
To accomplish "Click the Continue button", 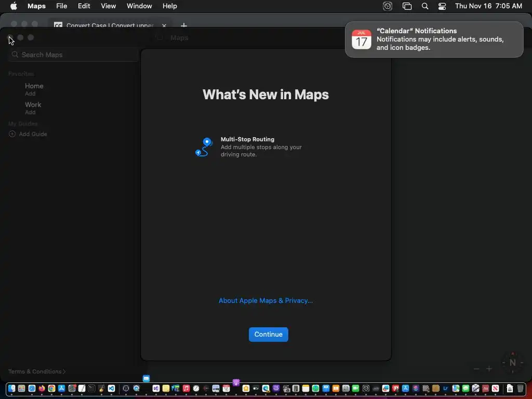I will coord(268,334).
